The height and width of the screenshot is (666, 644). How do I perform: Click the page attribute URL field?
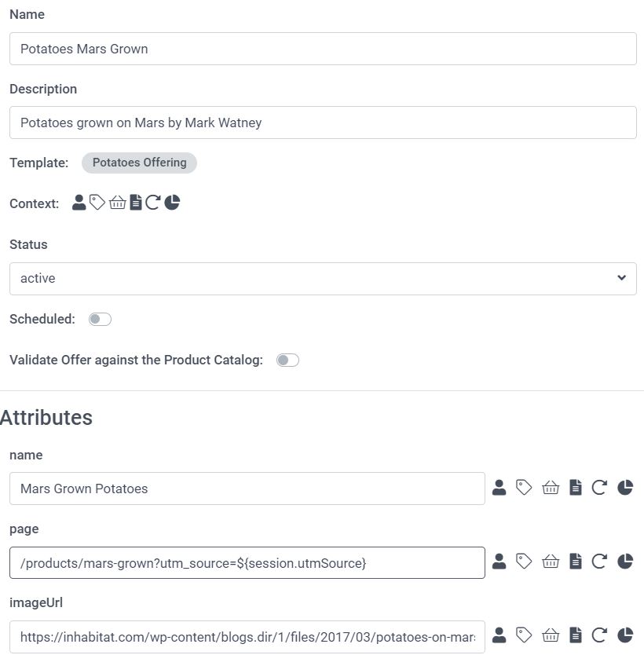pos(247,562)
